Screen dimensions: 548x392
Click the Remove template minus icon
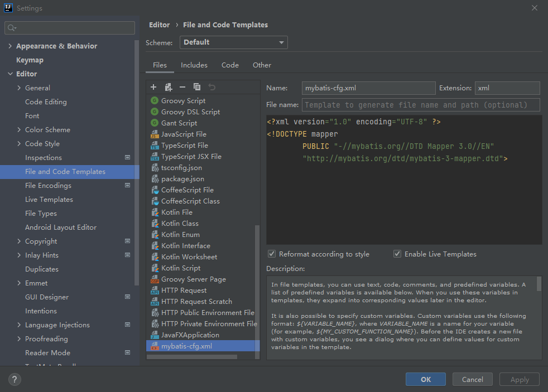pyautogui.click(x=182, y=87)
